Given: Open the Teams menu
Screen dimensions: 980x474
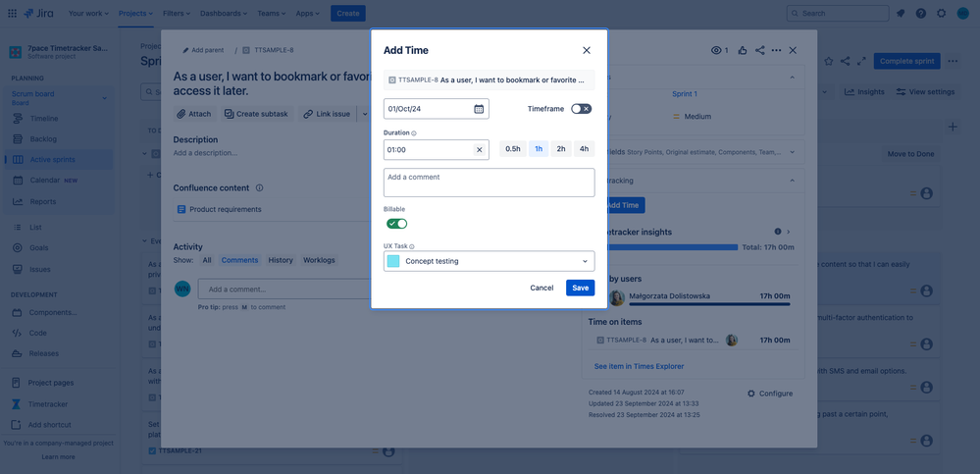Looking at the screenshot, I should tap(272, 13).
